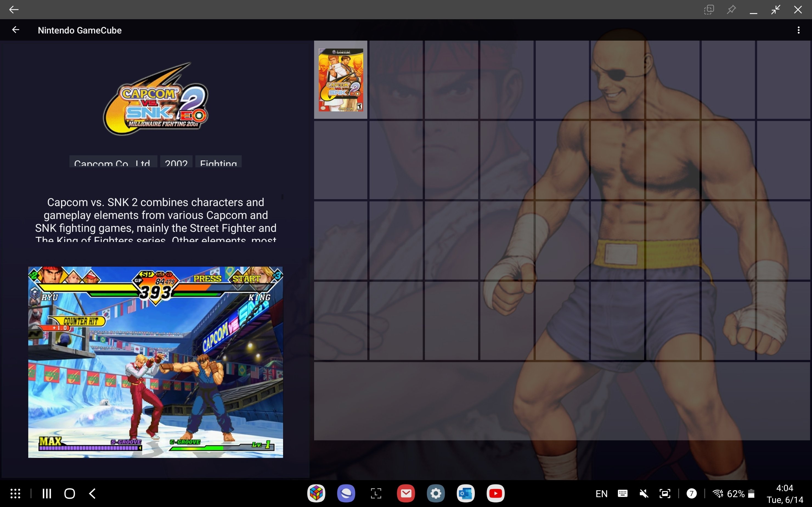Open the screen capture frame icon in taskbar
This screenshot has height=507, width=812.
point(376,493)
